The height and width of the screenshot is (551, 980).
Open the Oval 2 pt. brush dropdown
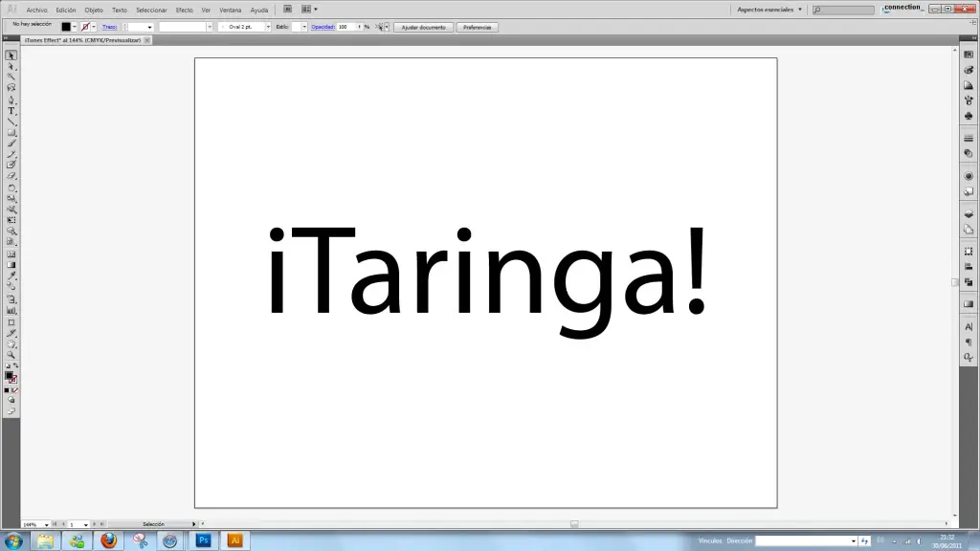point(267,27)
